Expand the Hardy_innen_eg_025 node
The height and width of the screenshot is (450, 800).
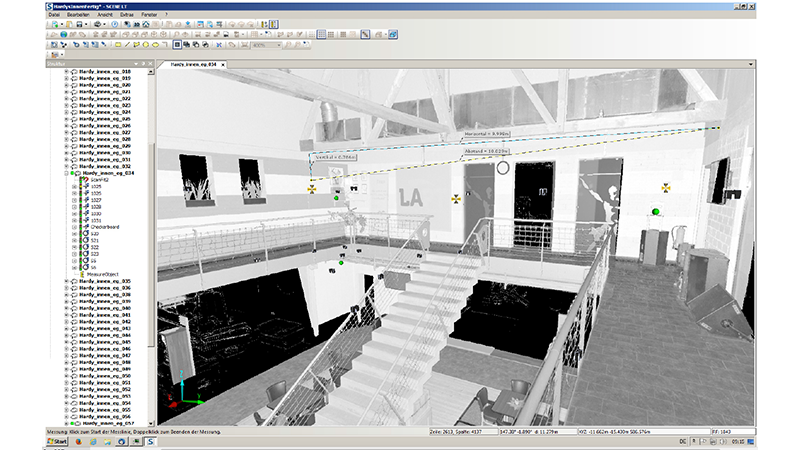click(x=66, y=119)
